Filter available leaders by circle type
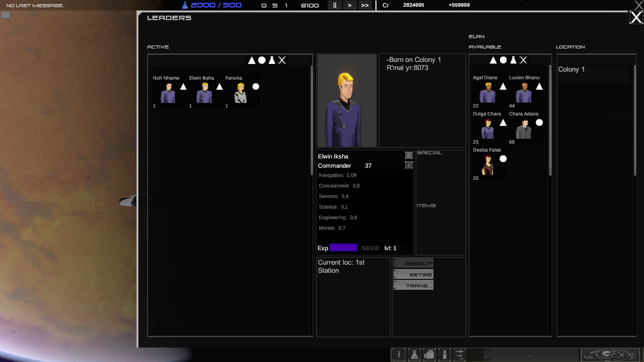Viewport: 644px width, 362px height. click(x=503, y=60)
